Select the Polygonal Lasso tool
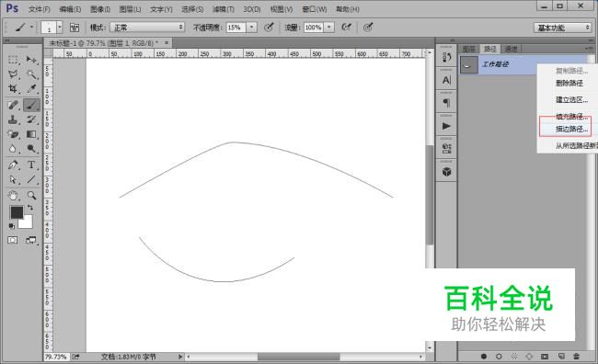Viewport: 598px width, 364px height. 14,74
